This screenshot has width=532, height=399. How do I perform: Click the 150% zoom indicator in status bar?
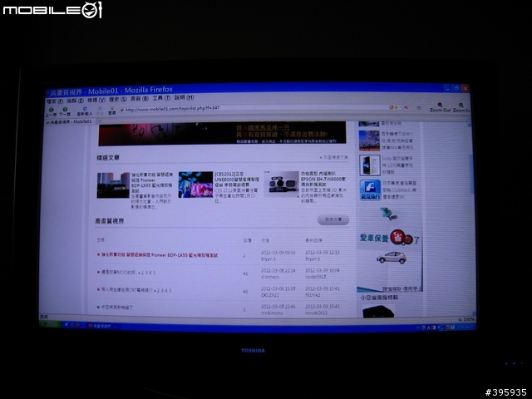[466, 319]
